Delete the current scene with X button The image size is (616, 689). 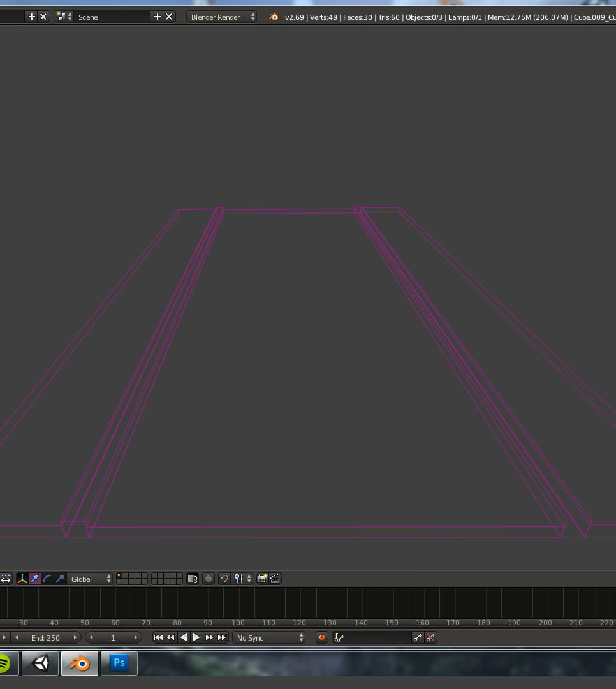169,17
